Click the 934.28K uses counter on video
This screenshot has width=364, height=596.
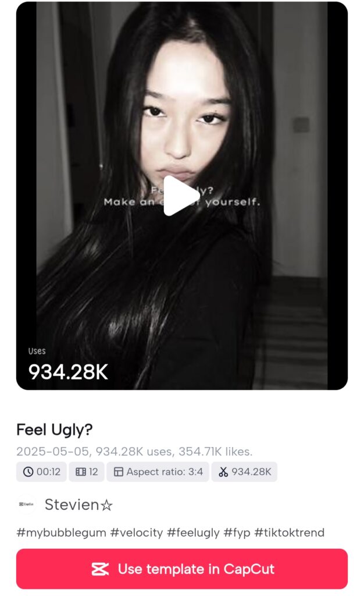pyautogui.click(x=68, y=371)
